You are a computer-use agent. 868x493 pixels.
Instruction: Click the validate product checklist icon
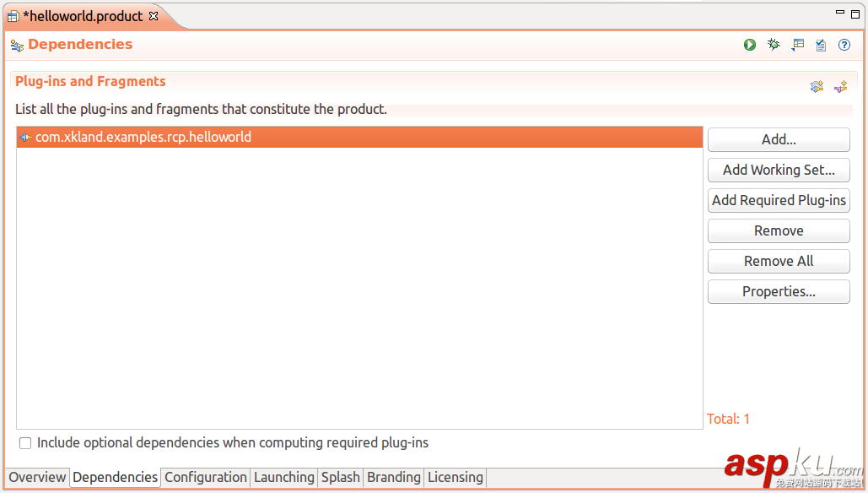(x=821, y=45)
